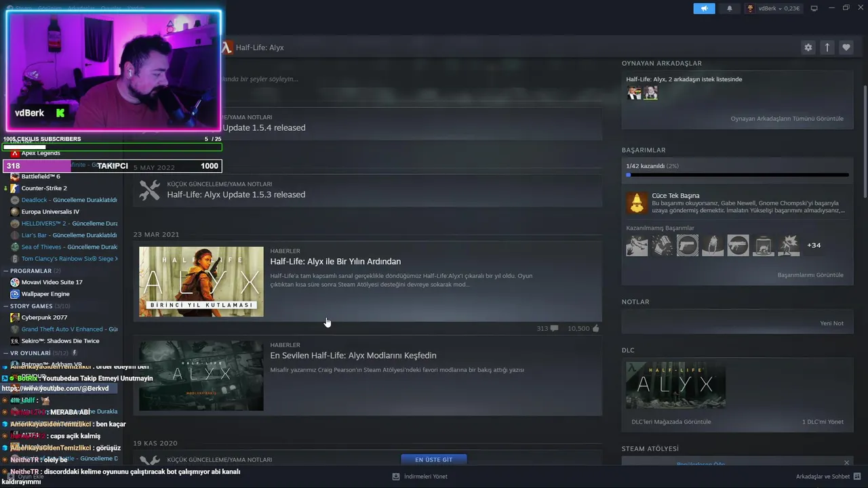This screenshot has width=868, height=488.
Task: Click DLC'leri Mağazada Görüntüle link
Action: click(671, 422)
